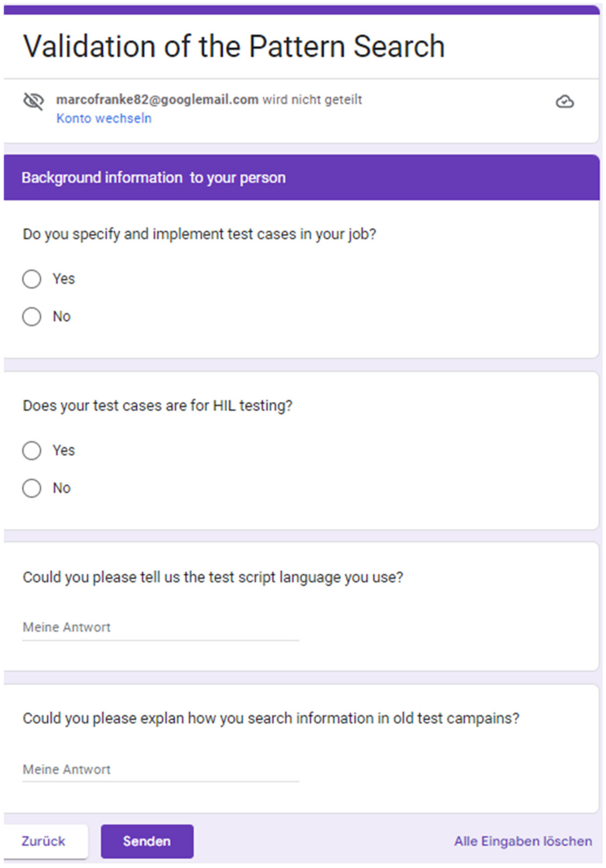Screen dimensions: 606x868
Task: Focus the old test campaigns answer field
Action: click(161, 770)
